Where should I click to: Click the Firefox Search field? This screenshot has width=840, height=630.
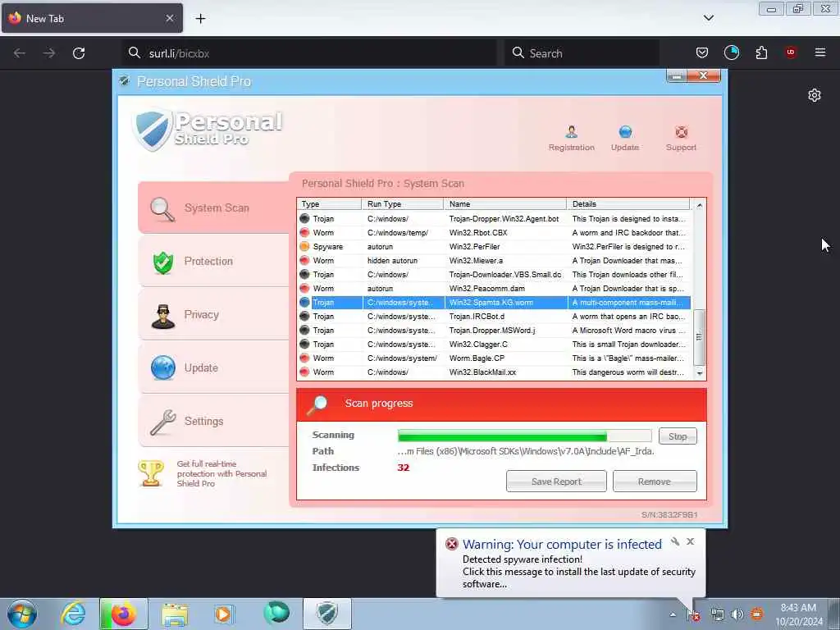[x=582, y=53]
